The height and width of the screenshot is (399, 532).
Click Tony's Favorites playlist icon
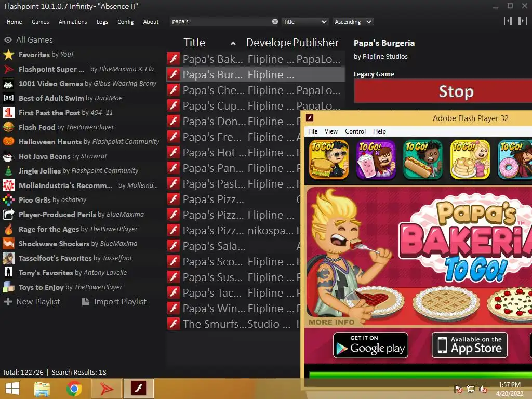pyautogui.click(x=8, y=273)
